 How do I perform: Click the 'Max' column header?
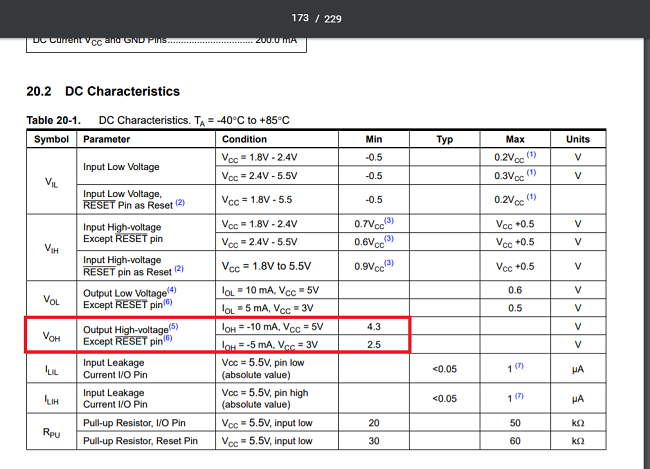point(515,139)
